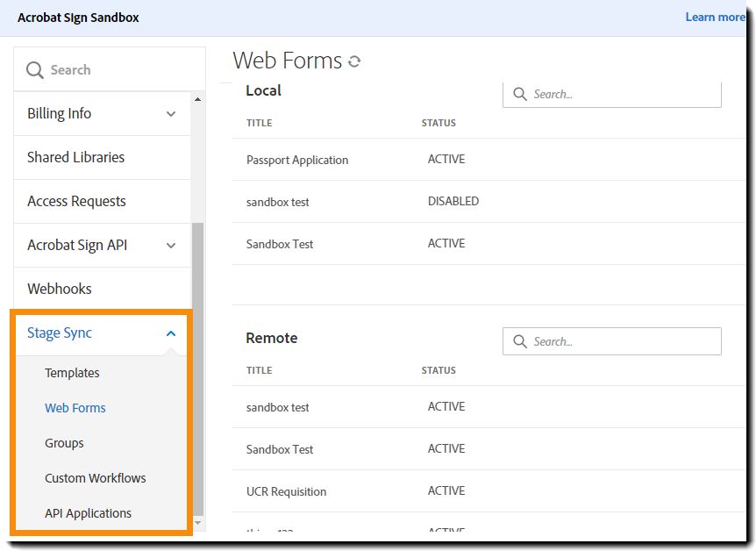
Task: Open Shared Libraries in the sidebar
Action: (75, 157)
